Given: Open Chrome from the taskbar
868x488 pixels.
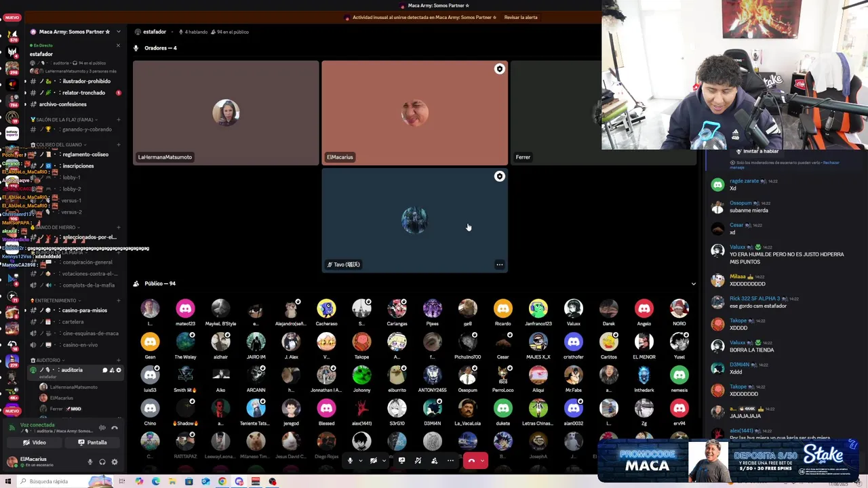Looking at the screenshot, I should click(222, 482).
